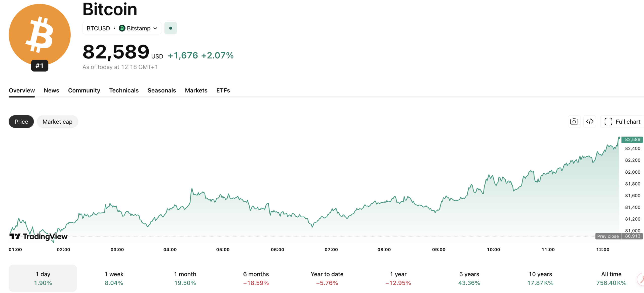This screenshot has height=293, width=644.
Task: Click the #1 rank badge
Action: tap(40, 66)
